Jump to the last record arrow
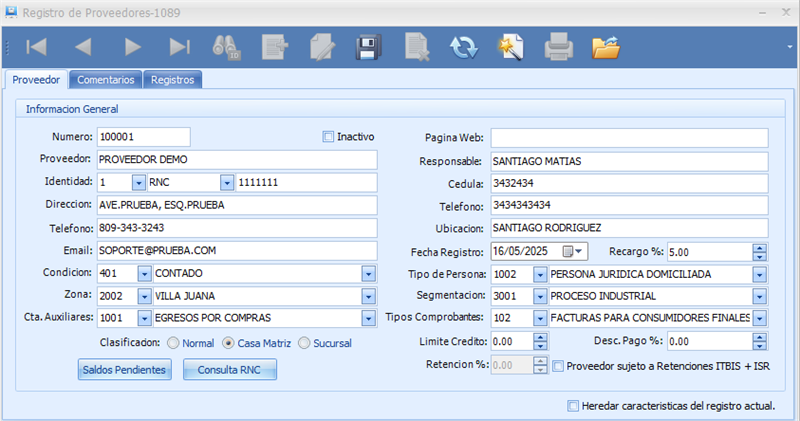 point(180,46)
